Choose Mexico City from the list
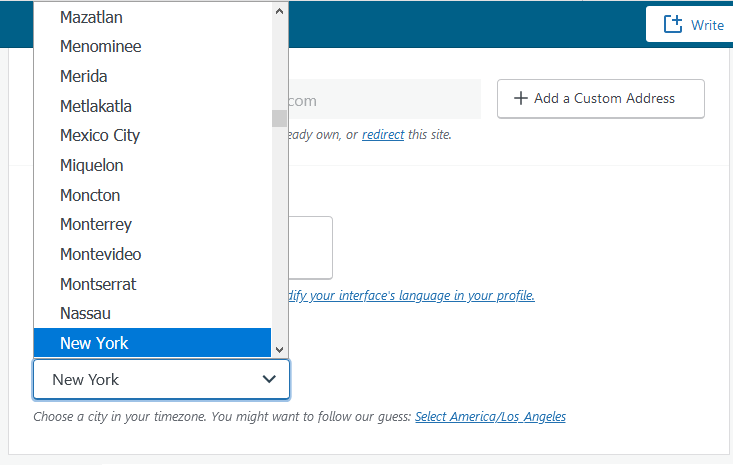733x465 pixels. coord(100,135)
